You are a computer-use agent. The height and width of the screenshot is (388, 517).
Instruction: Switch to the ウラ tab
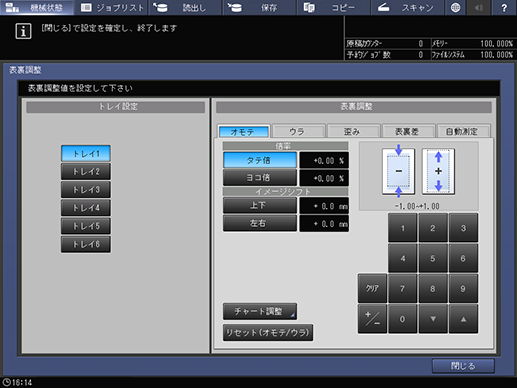[299, 131]
